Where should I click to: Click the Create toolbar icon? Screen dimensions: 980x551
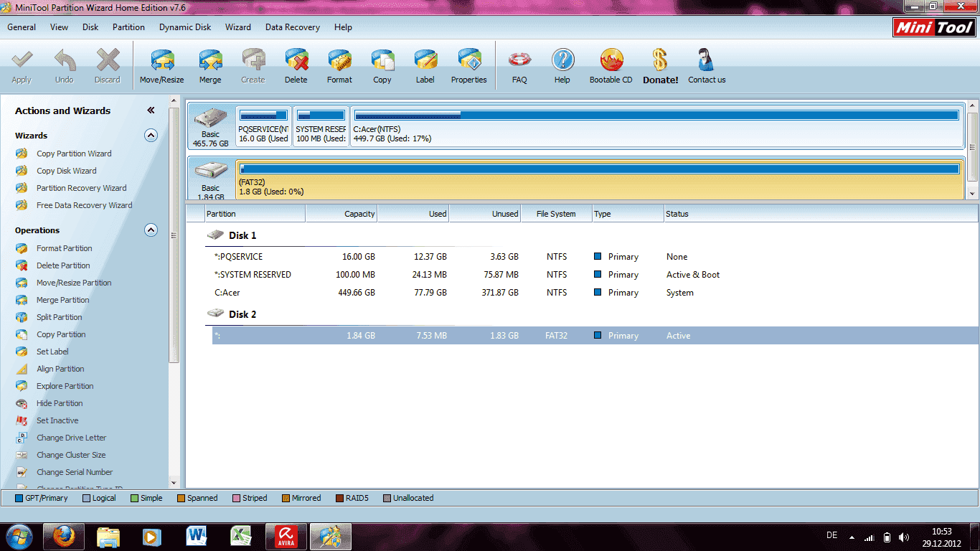pos(253,60)
